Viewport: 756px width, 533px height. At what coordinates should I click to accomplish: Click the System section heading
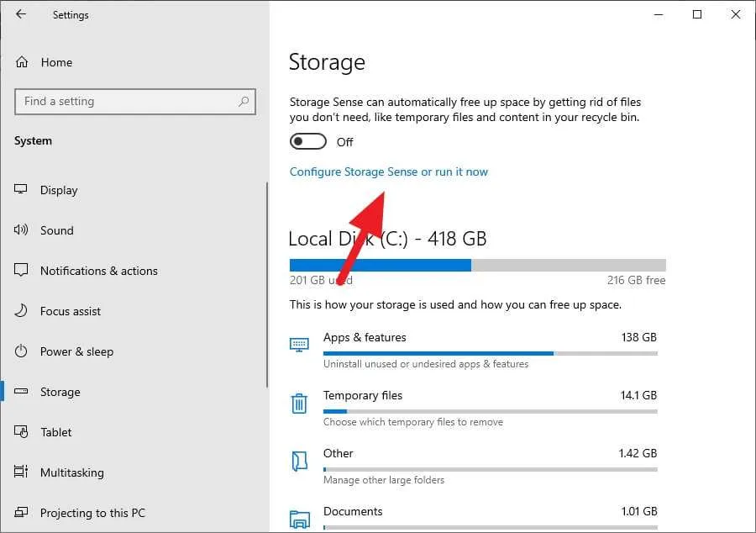point(33,140)
